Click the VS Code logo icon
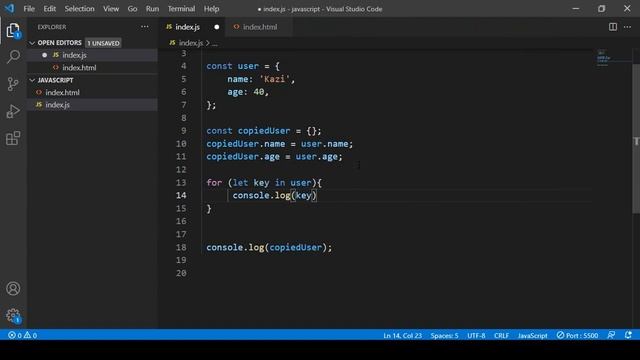This screenshot has height=360, width=640. pyautogui.click(x=9, y=8)
